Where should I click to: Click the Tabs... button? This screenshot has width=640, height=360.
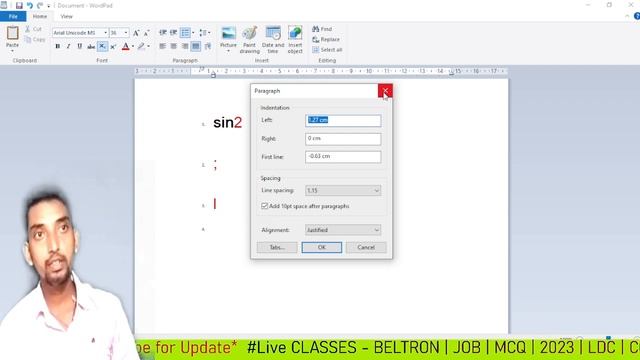click(277, 247)
